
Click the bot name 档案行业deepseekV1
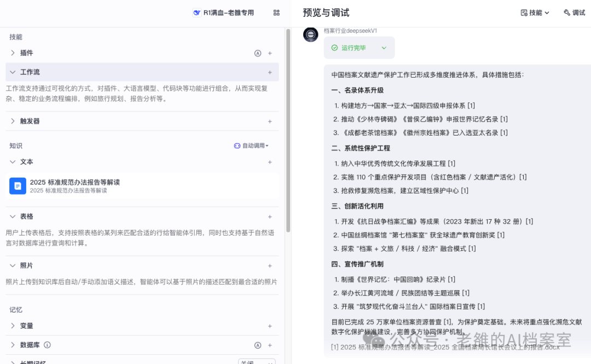pyautogui.click(x=350, y=31)
